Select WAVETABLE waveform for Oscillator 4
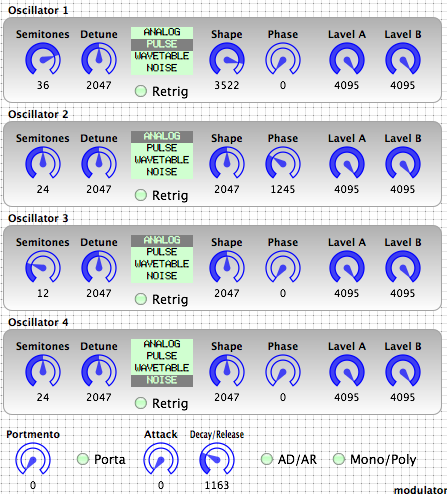The image size is (447, 494). tap(162, 368)
